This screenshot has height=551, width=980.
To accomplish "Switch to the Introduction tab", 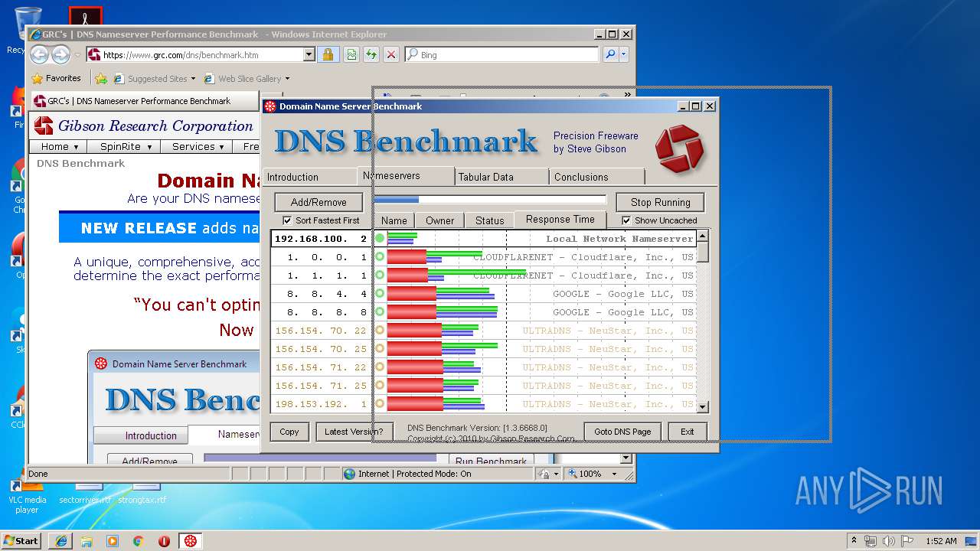I will click(309, 177).
